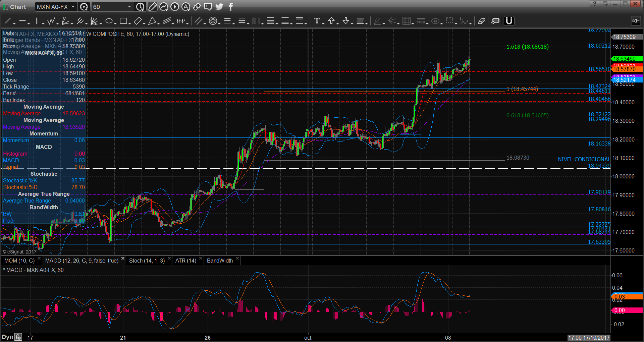The image size is (644, 342).
Task: Select the rectangle drawing tool
Action: [x=123, y=21]
